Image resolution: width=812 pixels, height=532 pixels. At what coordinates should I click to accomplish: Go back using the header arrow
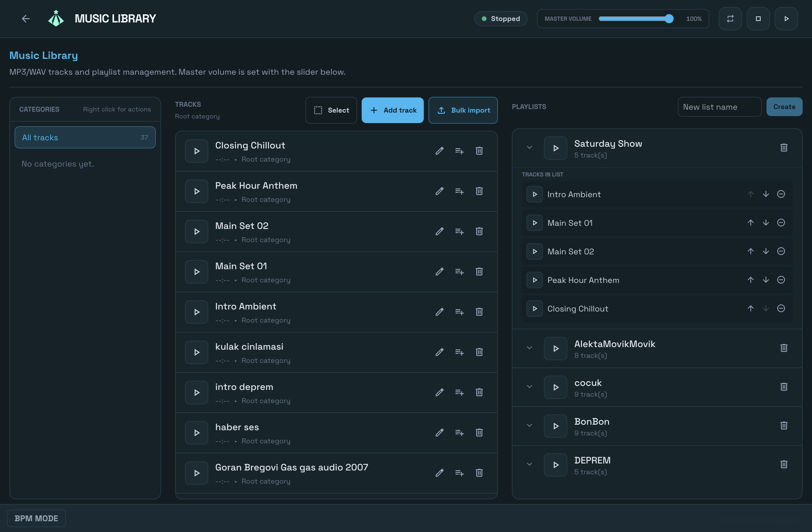(x=26, y=19)
